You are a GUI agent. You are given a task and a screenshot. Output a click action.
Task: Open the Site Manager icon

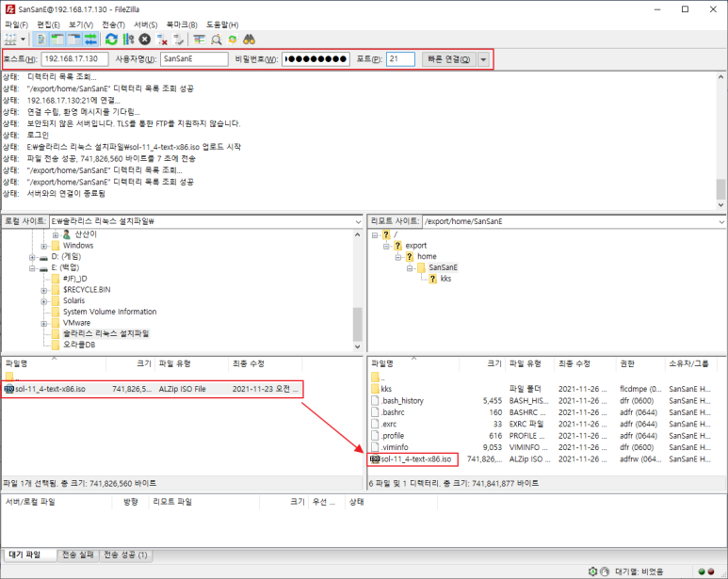(x=10, y=40)
